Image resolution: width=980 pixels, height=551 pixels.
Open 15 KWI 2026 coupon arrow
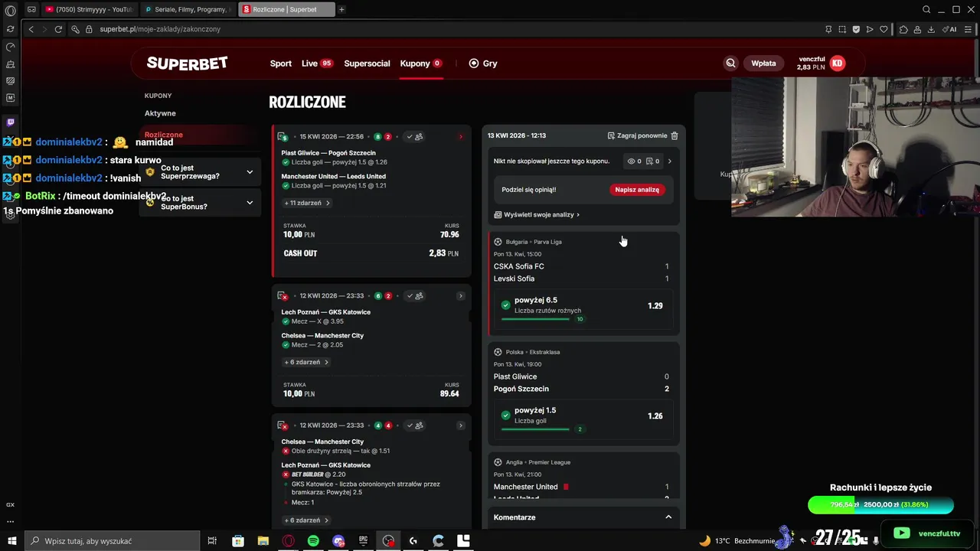tap(460, 137)
